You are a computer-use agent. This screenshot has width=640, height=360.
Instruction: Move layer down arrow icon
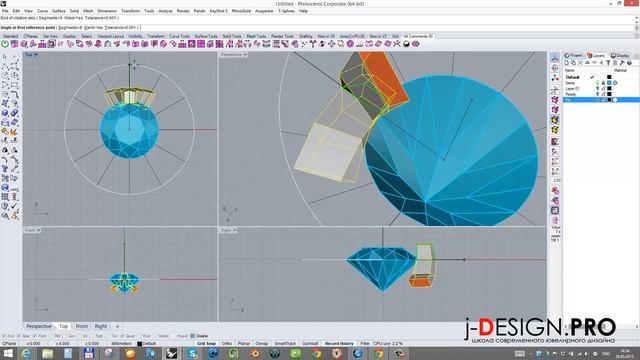pyautogui.click(x=594, y=63)
